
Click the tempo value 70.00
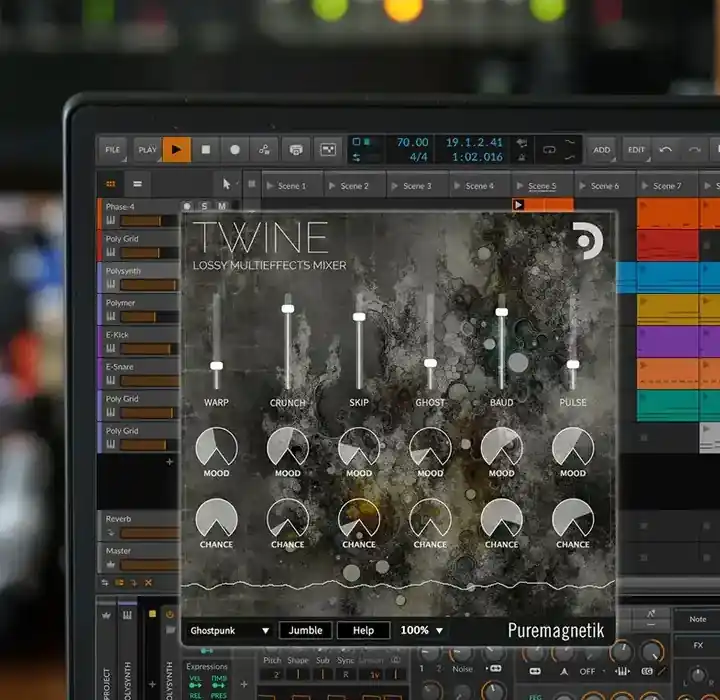[x=412, y=142]
